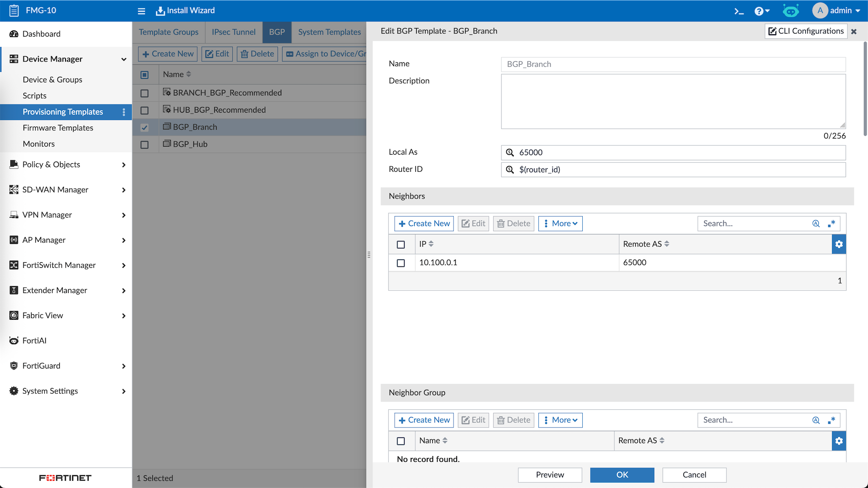Click OK to save the BGP template
Screen dimensions: 868x488
(x=622, y=475)
